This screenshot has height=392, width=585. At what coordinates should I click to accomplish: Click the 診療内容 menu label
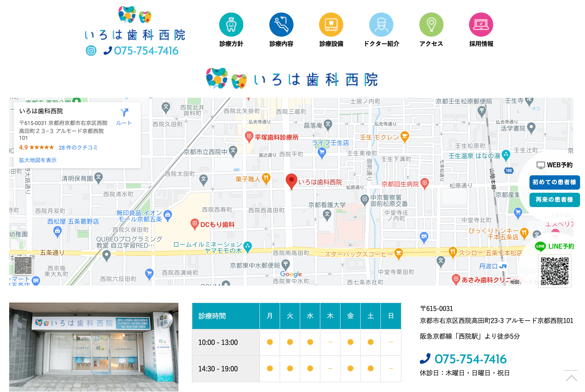281,44
